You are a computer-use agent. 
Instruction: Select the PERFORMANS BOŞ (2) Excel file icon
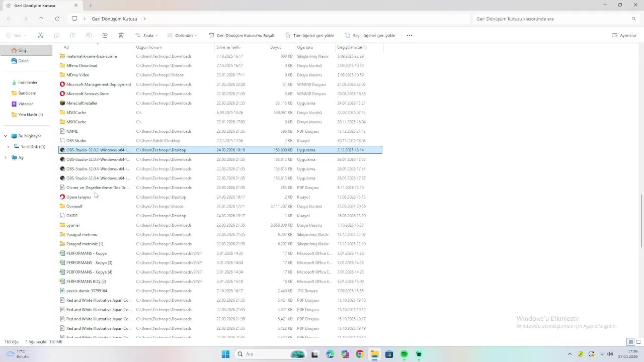(x=62, y=282)
